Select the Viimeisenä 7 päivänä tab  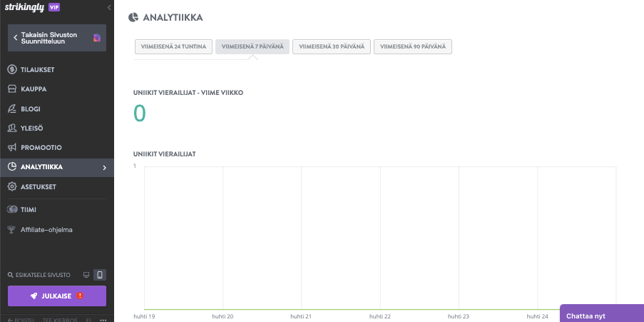click(x=252, y=46)
